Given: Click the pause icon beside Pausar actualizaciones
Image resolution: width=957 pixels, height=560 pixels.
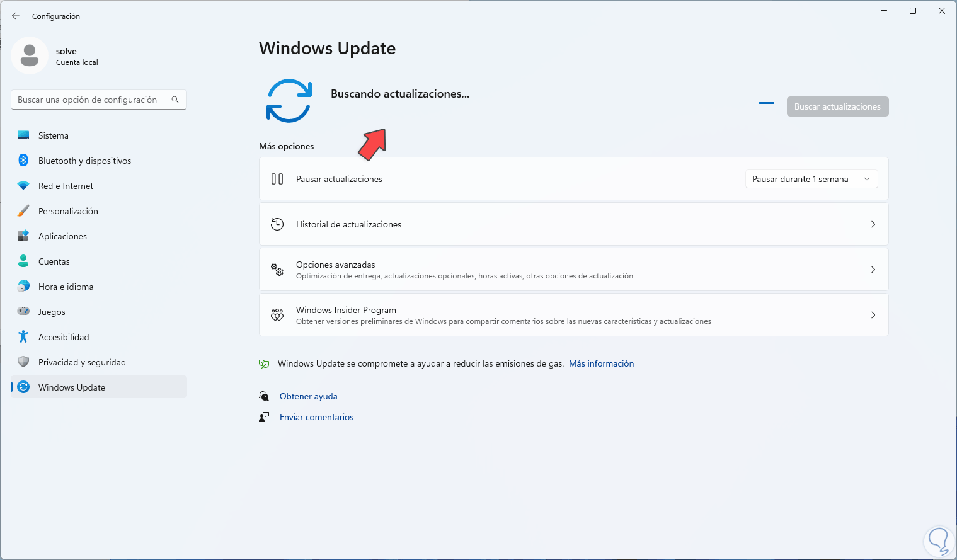Looking at the screenshot, I should (277, 179).
